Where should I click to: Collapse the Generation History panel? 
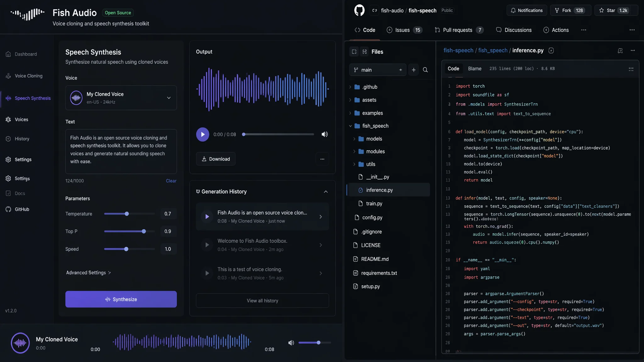point(326,192)
